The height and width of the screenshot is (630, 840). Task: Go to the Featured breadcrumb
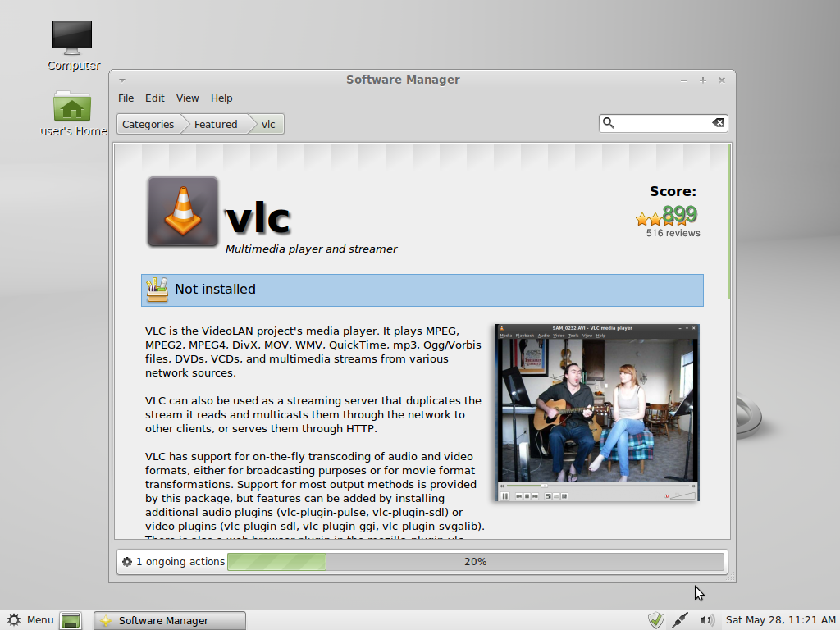pyautogui.click(x=216, y=125)
